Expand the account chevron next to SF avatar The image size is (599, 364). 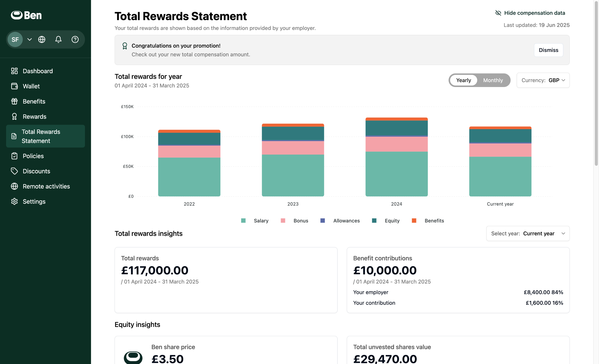click(x=29, y=39)
